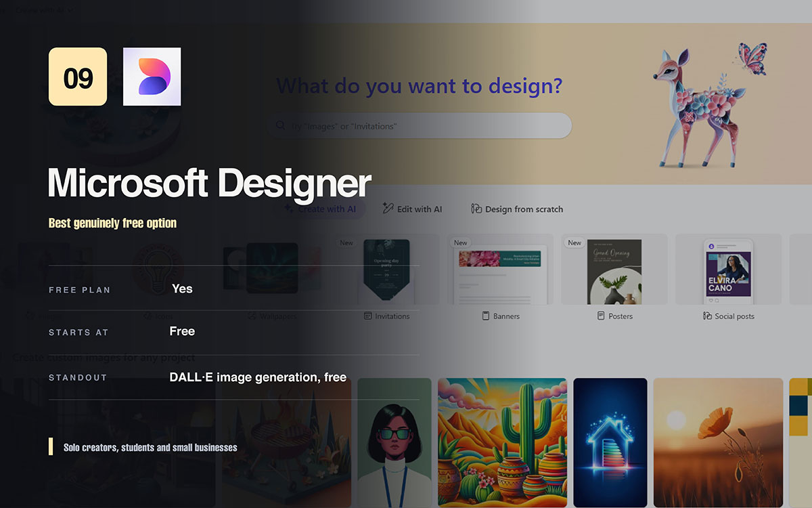The image size is (812, 508).
Task: Open the orange poppy sunset image
Action: click(718, 443)
